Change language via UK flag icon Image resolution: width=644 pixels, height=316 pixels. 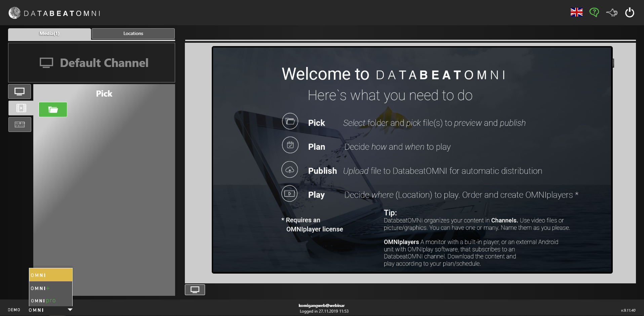click(576, 12)
